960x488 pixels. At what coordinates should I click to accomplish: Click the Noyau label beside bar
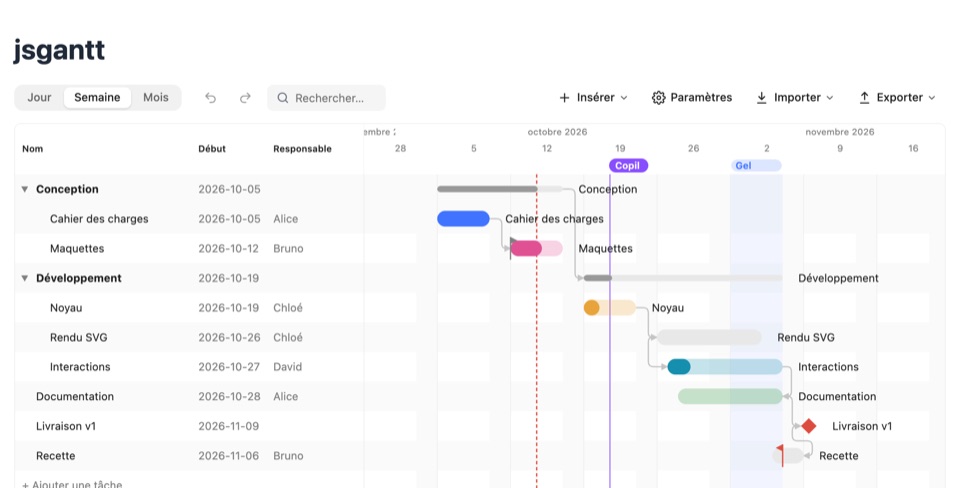tap(668, 307)
